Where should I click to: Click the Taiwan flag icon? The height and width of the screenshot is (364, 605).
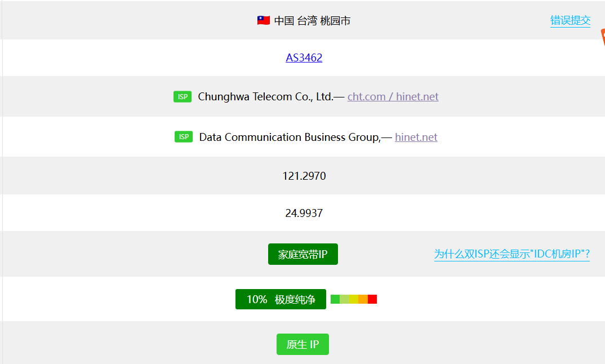(264, 20)
